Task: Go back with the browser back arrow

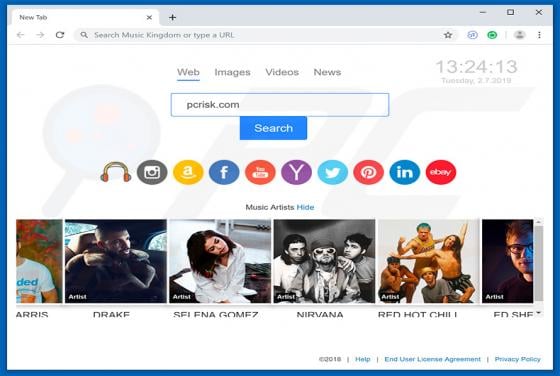Action: (x=20, y=35)
